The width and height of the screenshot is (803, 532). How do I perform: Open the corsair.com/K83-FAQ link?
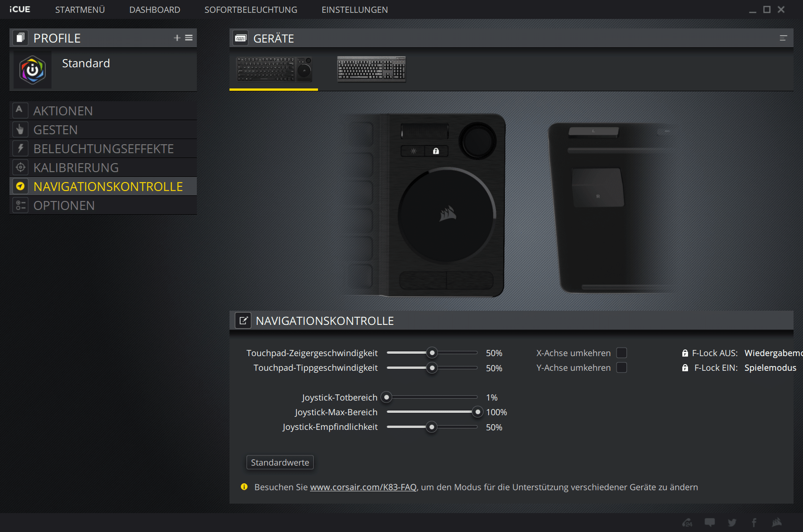(x=363, y=487)
